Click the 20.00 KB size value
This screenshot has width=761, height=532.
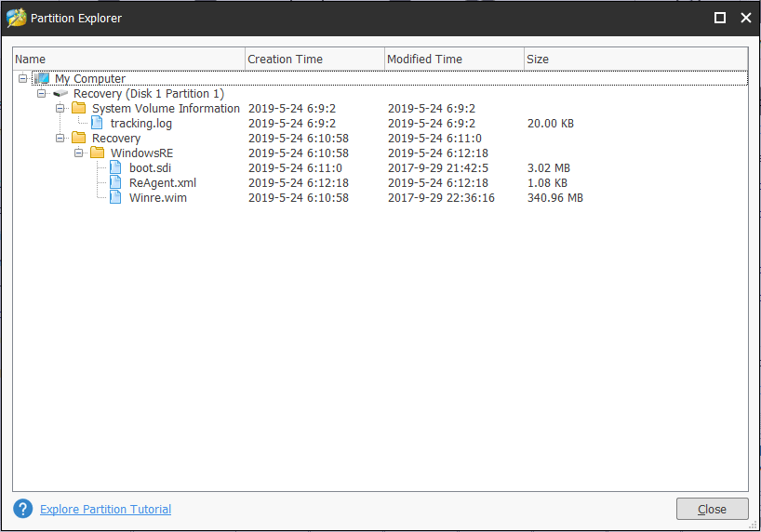click(551, 124)
